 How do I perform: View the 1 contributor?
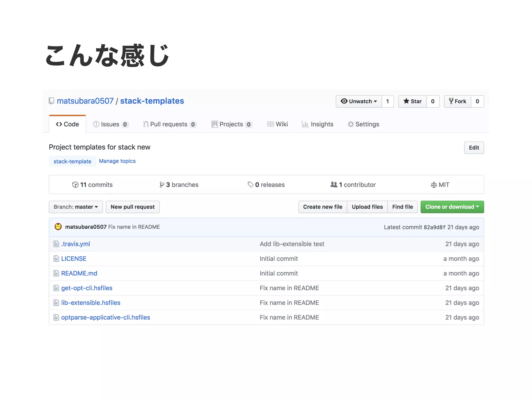click(353, 185)
